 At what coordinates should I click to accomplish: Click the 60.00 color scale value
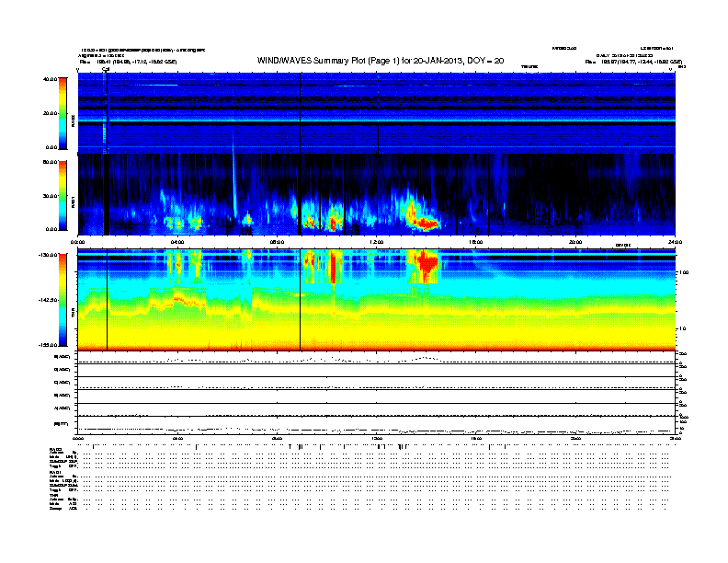tap(51, 162)
